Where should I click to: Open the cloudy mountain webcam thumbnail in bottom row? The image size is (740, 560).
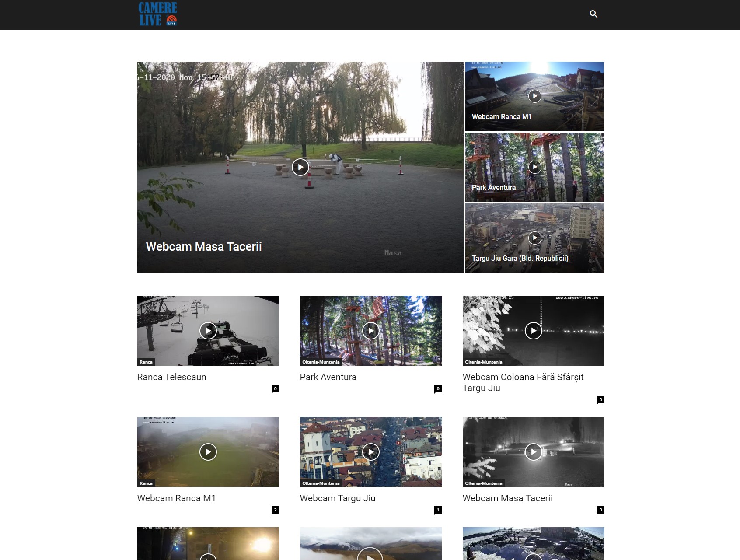tap(371, 543)
